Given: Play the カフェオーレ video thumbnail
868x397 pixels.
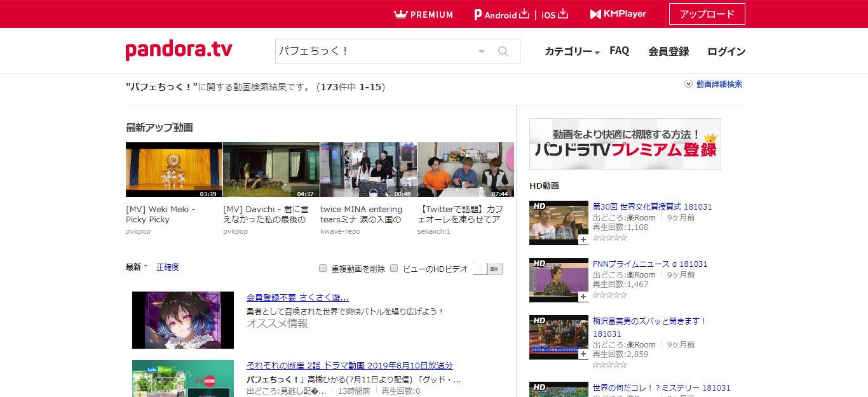Looking at the screenshot, I should pyautogui.click(x=466, y=170).
